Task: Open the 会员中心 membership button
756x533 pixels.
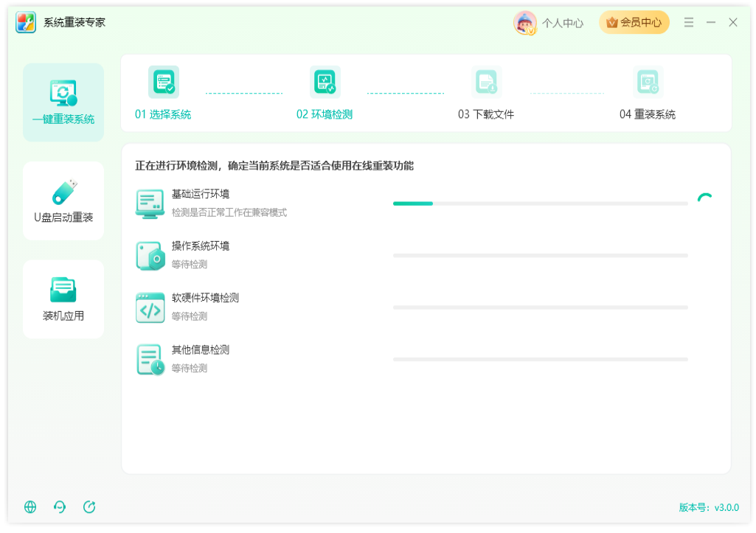Action: [x=634, y=22]
